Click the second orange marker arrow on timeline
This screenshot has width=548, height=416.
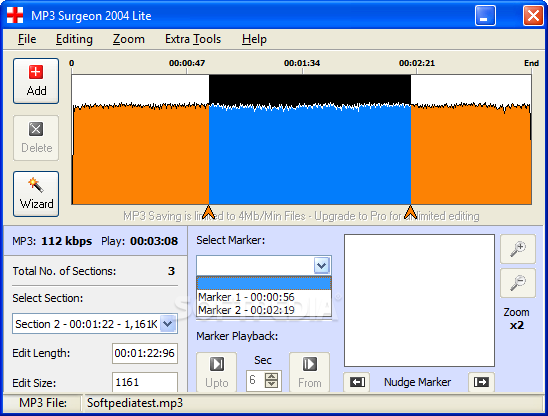[410, 212]
